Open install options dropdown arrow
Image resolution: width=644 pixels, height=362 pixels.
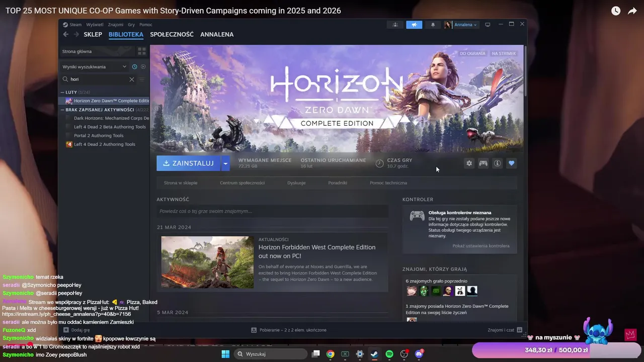point(225,163)
